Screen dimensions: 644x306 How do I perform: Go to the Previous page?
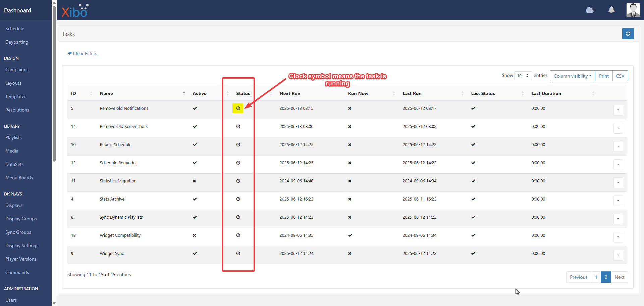578,277
